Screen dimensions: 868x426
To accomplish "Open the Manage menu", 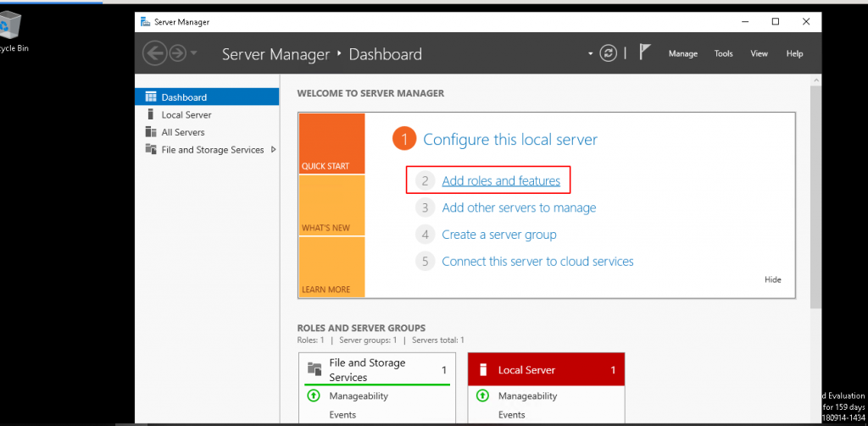I will click(x=683, y=53).
